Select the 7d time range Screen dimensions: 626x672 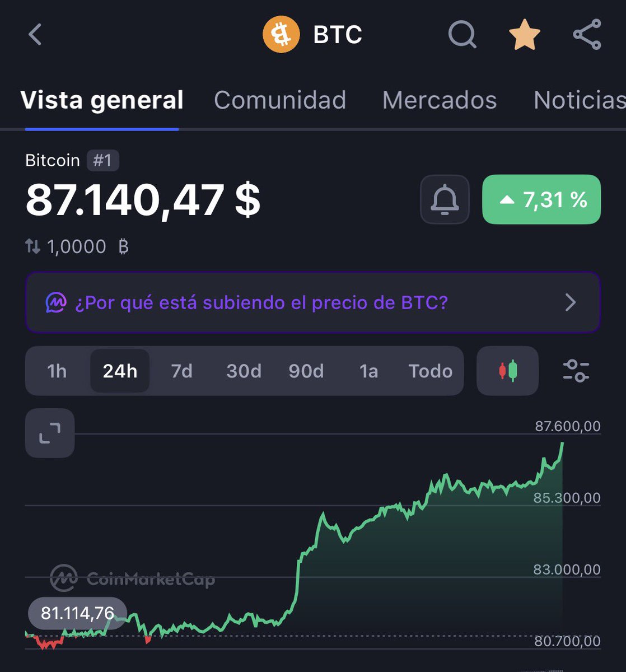pyautogui.click(x=181, y=371)
